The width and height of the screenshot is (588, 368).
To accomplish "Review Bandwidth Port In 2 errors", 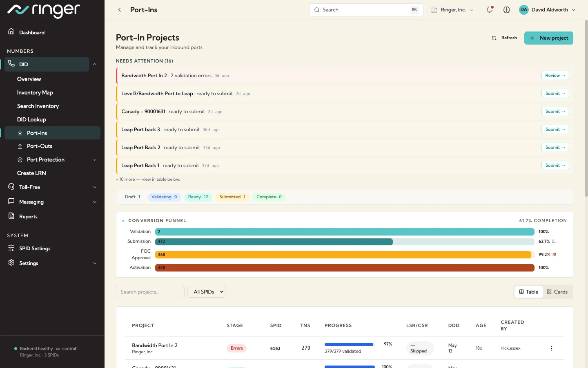I will point(555,76).
